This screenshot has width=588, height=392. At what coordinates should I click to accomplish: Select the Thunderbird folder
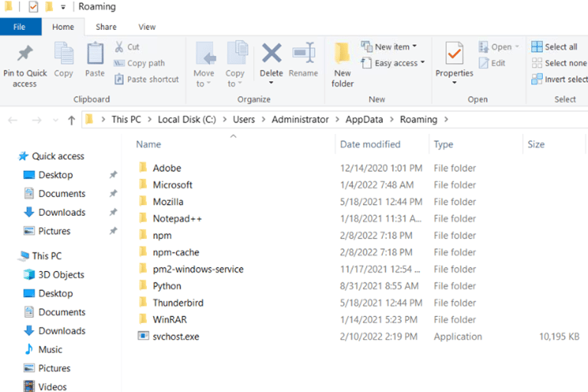(178, 303)
